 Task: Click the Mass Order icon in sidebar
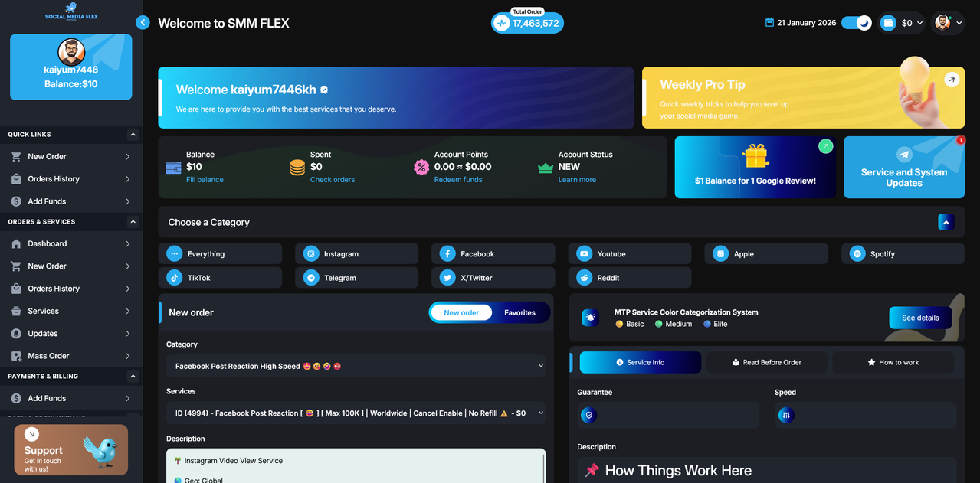pyautogui.click(x=16, y=356)
